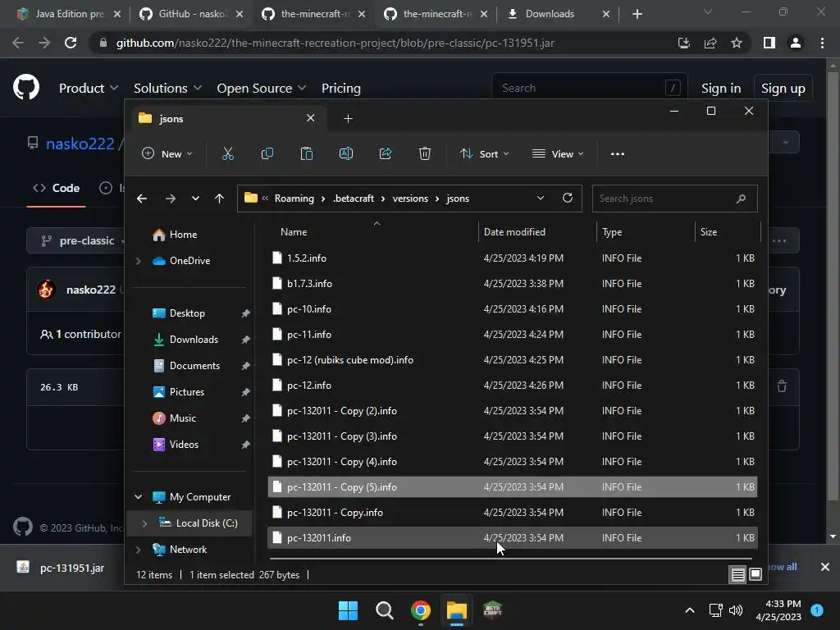Viewport: 840px width, 630px height.
Task: Click the Search jsons field
Action: [674, 199]
